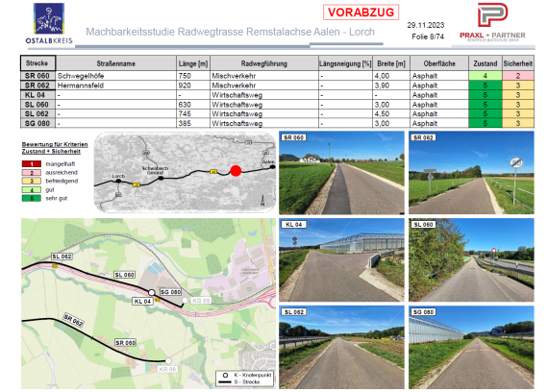
Task: Select the SR 060 row label
Action: [x=37, y=76]
